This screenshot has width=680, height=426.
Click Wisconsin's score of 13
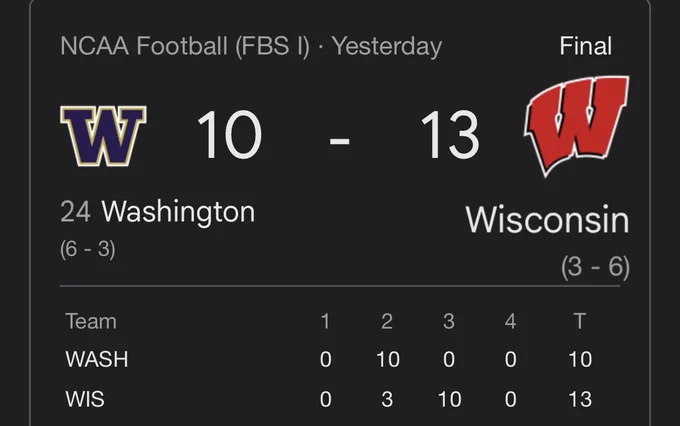click(449, 135)
